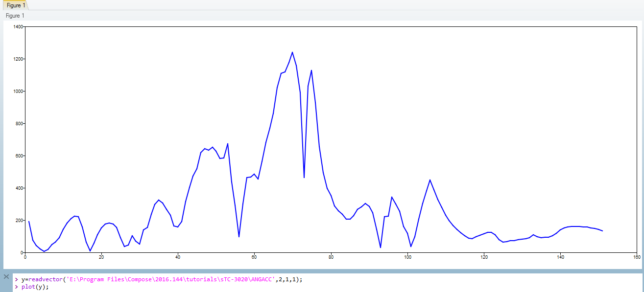Click the second tall peak near x=75

pos(311,70)
